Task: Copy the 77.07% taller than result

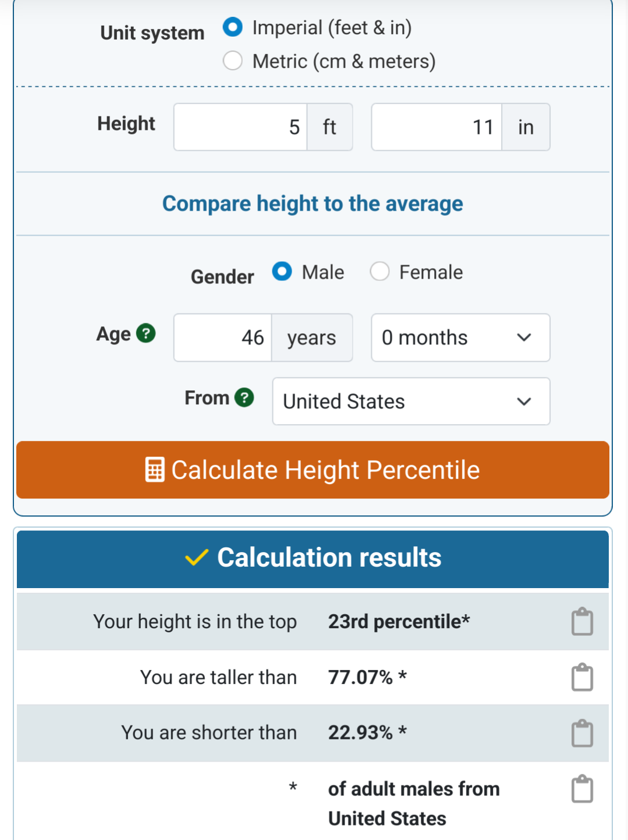Action: (x=582, y=678)
